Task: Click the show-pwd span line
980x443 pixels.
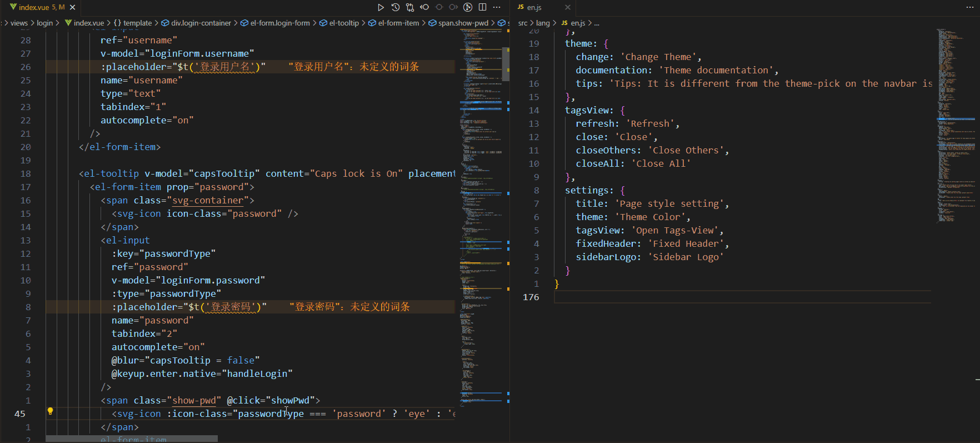Action: click(x=211, y=400)
